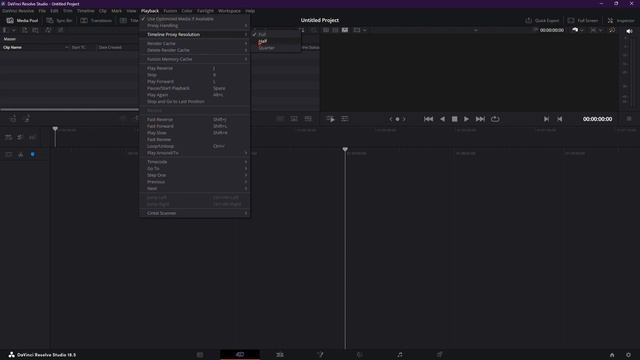640x360 pixels.
Task: Open Project Manager home icon
Action: click(x=612, y=355)
